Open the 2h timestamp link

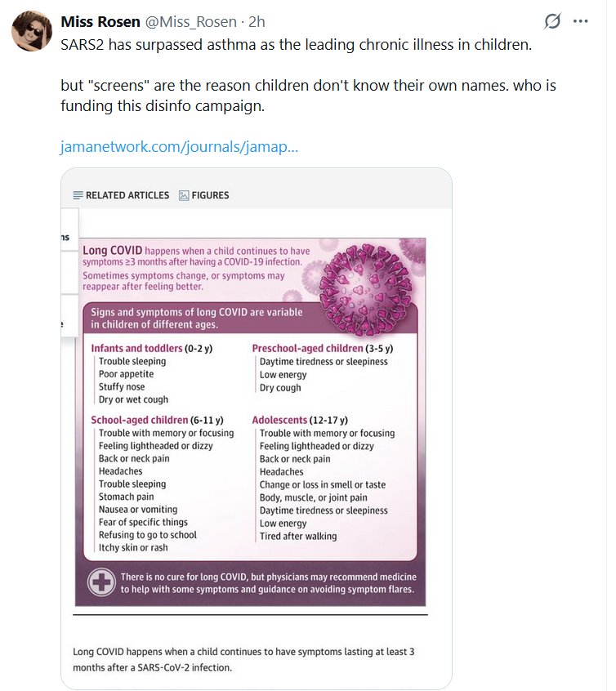click(256, 21)
